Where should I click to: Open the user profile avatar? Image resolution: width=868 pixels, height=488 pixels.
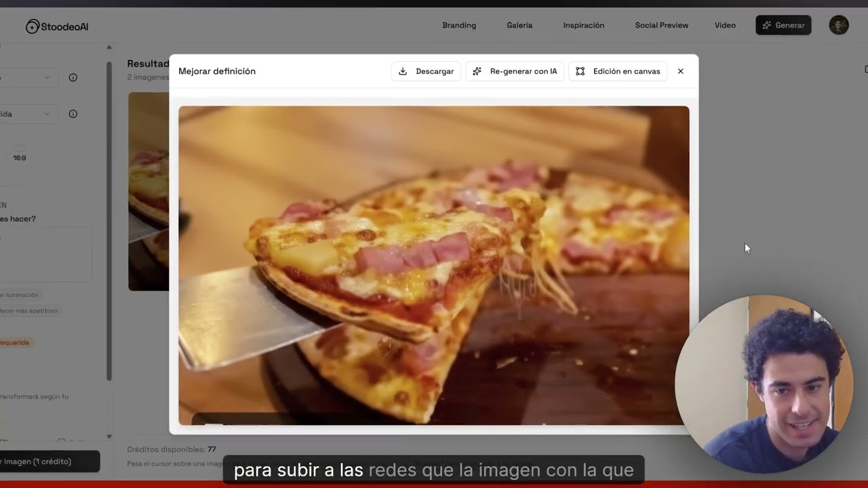839,25
